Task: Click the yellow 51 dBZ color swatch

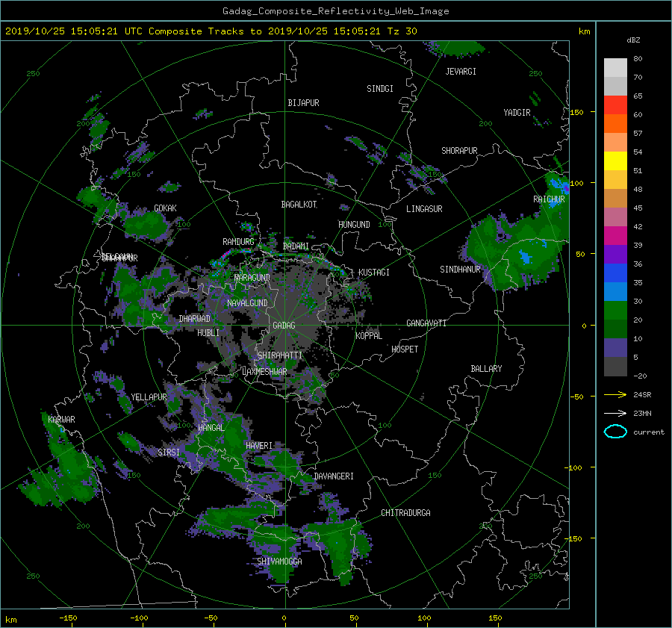Action: (x=615, y=161)
